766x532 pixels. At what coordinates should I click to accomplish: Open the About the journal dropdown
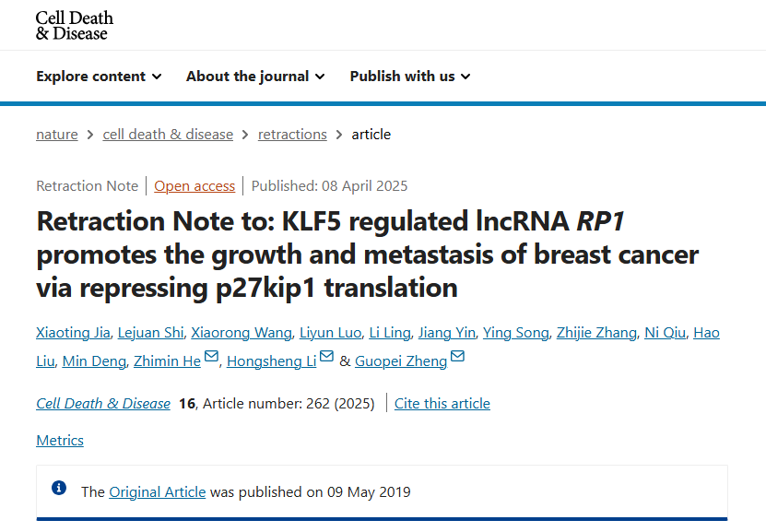255,77
